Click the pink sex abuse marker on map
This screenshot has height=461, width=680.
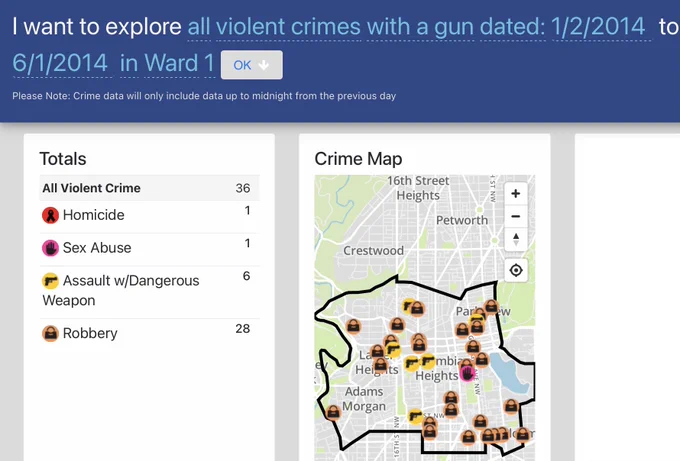pos(467,373)
